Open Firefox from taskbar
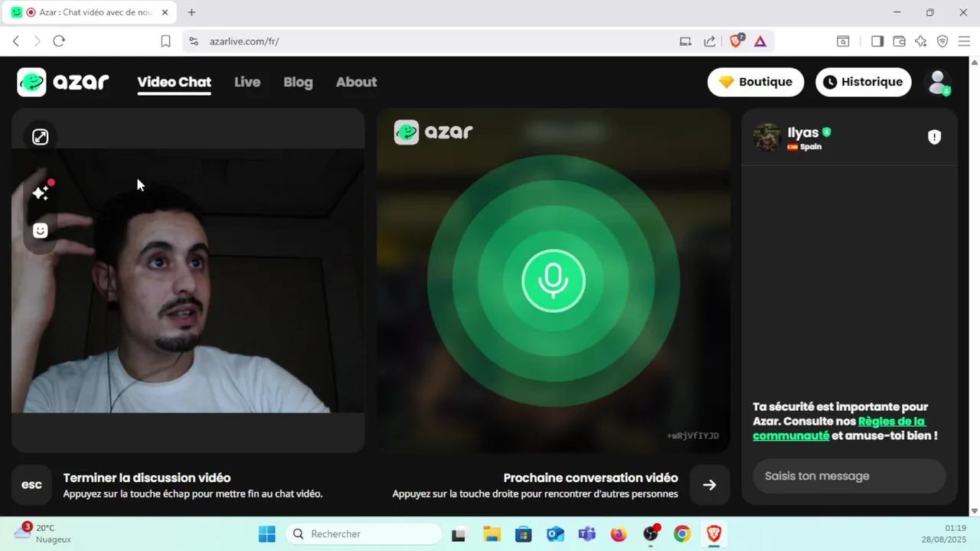This screenshot has width=980, height=551. pos(619,534)
